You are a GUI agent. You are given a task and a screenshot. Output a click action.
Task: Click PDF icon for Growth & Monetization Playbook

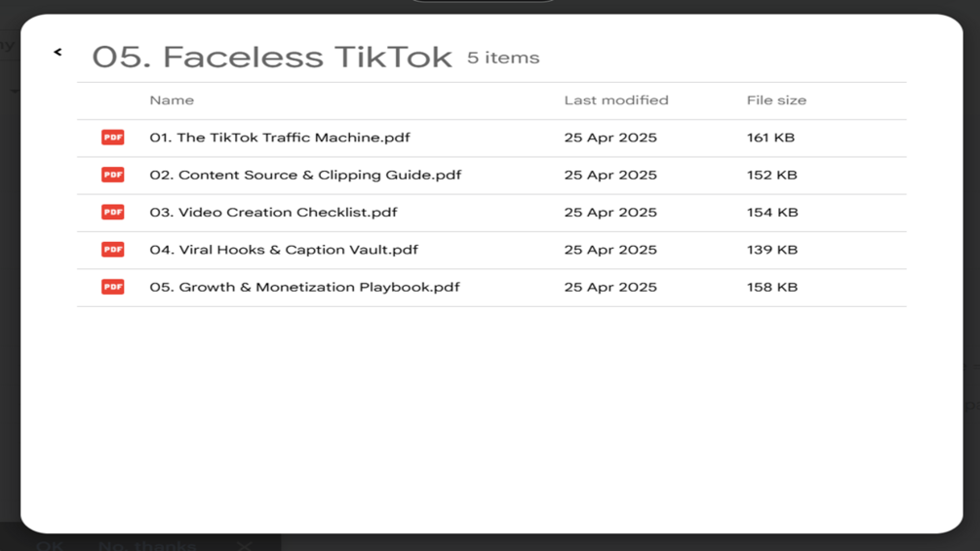pyautogui.click(x=113, y=287)
